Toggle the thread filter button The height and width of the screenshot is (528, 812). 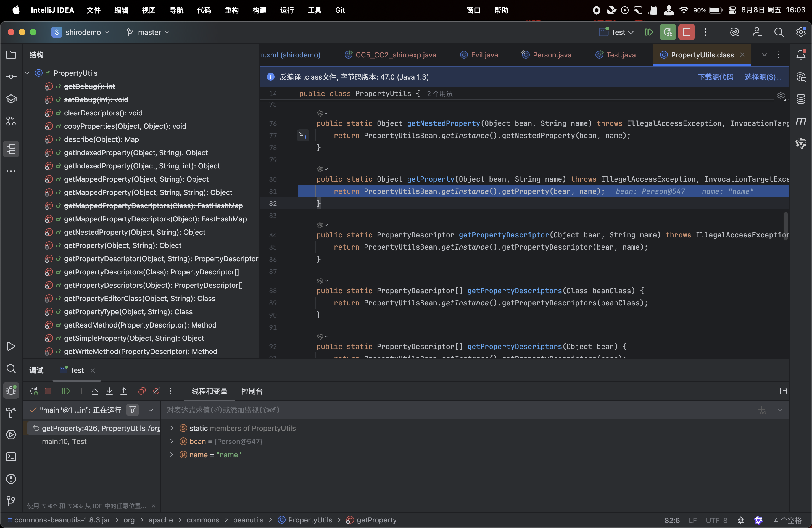tap(132, 410)
